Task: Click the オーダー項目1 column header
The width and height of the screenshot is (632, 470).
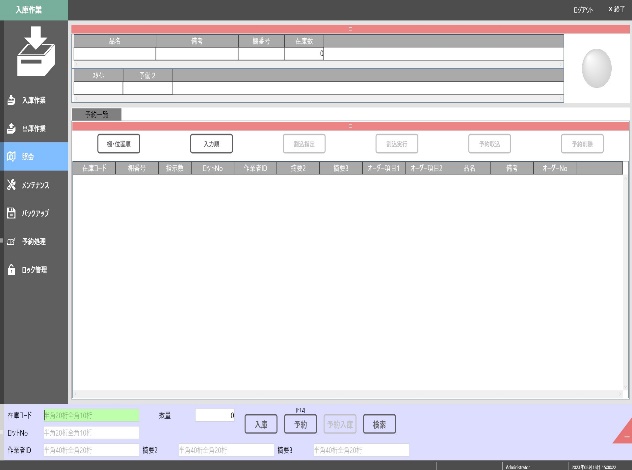Action: 384,168
